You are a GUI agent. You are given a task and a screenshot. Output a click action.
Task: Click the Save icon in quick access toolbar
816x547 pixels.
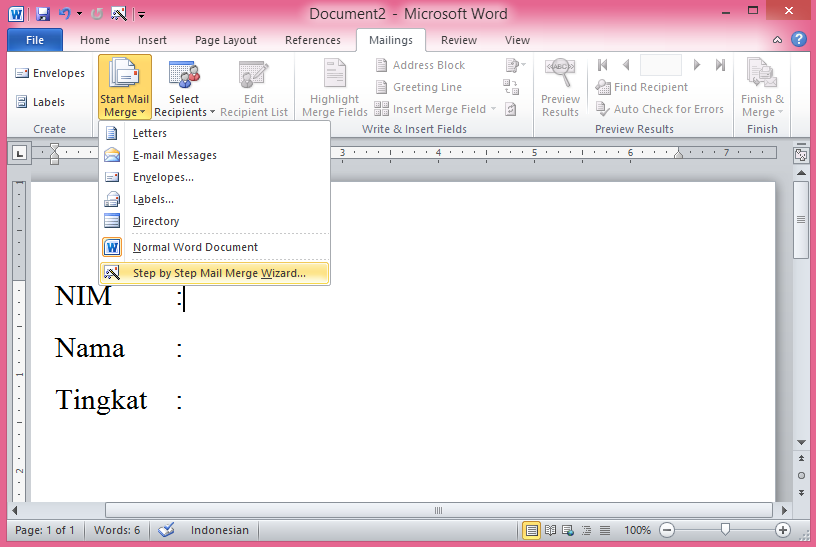point(43,14)
